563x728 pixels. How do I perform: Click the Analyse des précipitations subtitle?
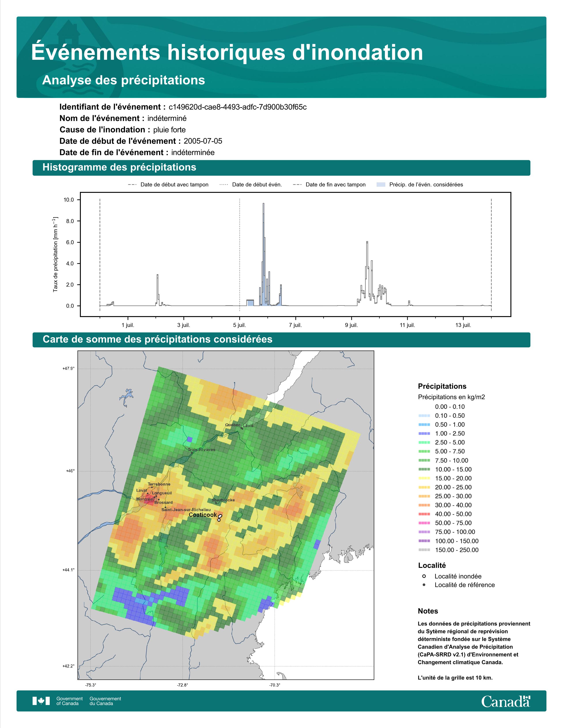click(x=123, y=80)
